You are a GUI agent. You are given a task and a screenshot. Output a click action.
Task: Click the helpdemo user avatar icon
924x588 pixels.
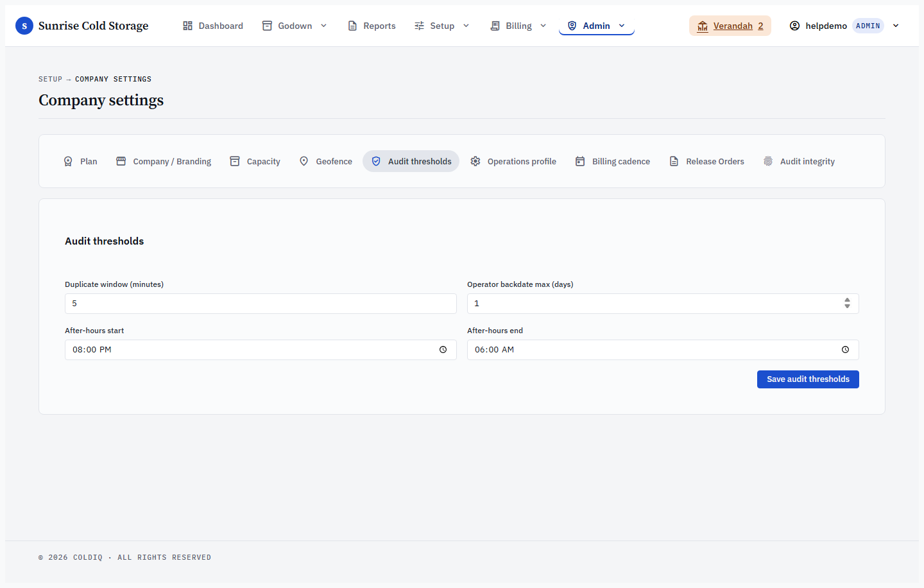click(794, 26)
